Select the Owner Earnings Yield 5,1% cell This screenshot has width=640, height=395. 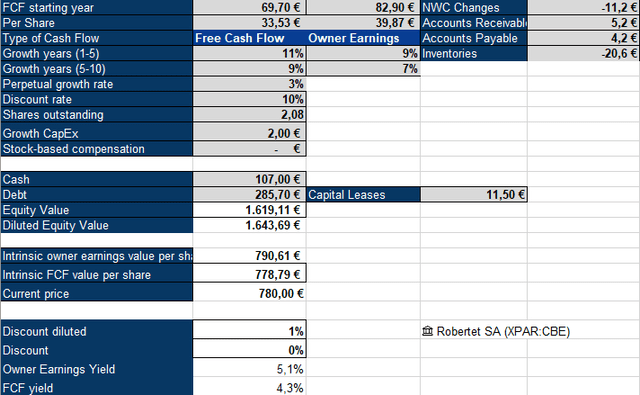tap(249, 368)
